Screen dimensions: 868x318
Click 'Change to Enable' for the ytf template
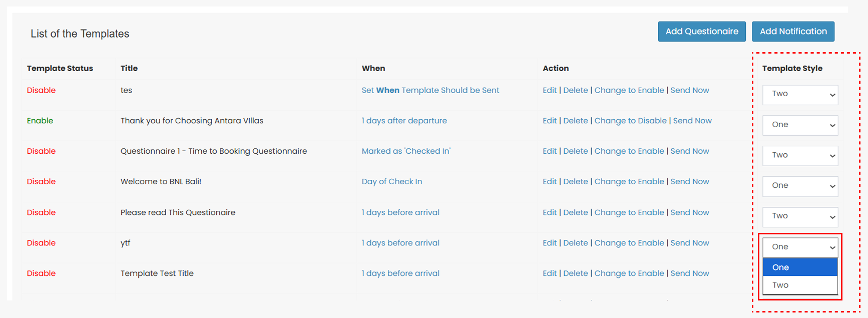pos(629,243)
